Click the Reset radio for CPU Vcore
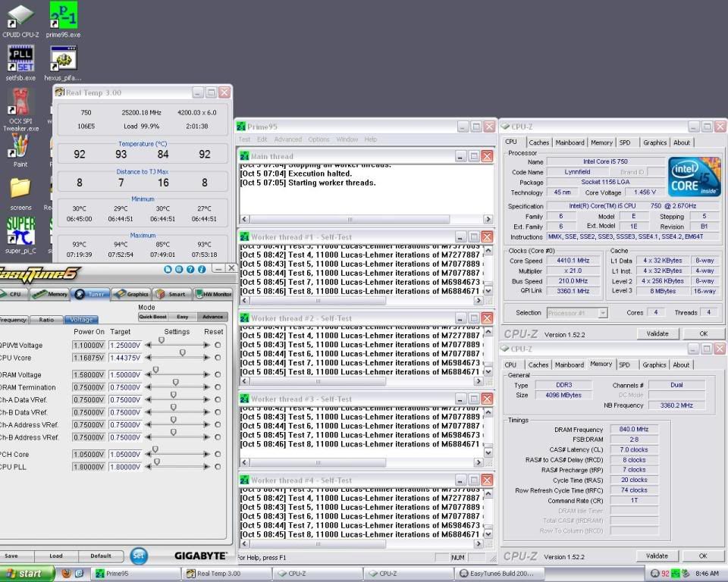The image size is (728, 582). pos(218,358)
